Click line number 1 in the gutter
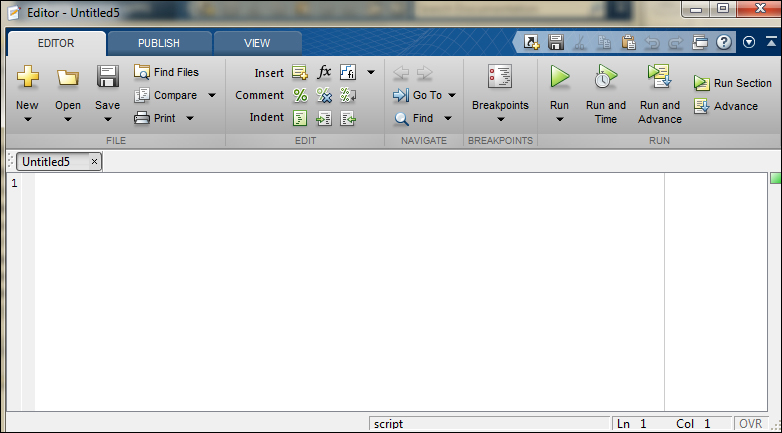 click(x=14, y=184)
